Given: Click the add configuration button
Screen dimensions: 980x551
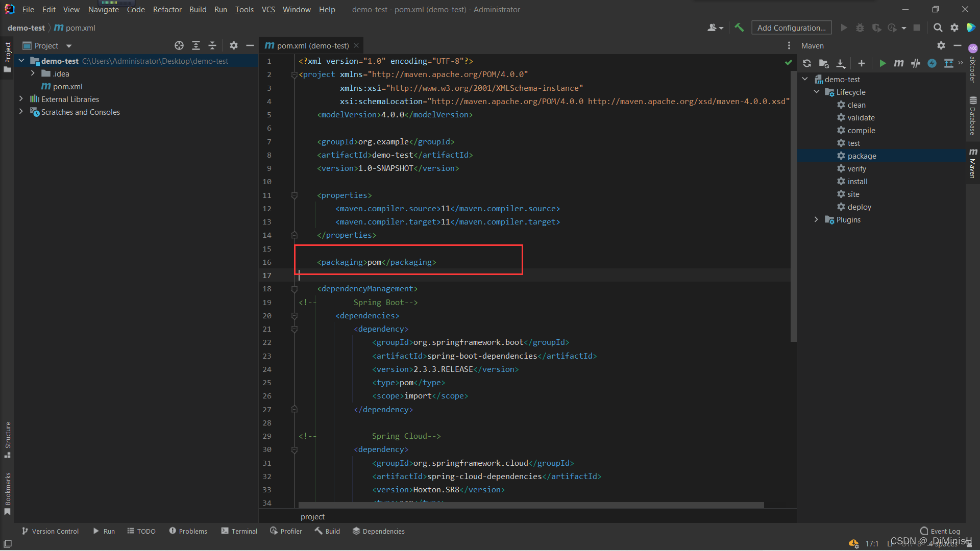Looking at the screenshot, I should (792, 28).
